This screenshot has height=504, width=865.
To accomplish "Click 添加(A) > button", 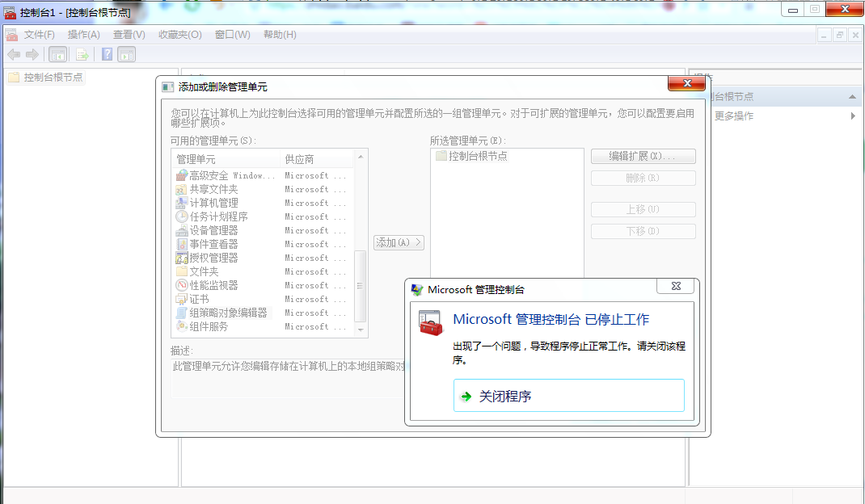I will point(399,242).
